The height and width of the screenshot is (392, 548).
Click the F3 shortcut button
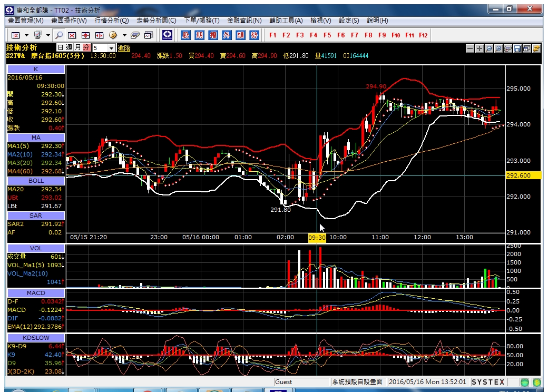(300, 35)
